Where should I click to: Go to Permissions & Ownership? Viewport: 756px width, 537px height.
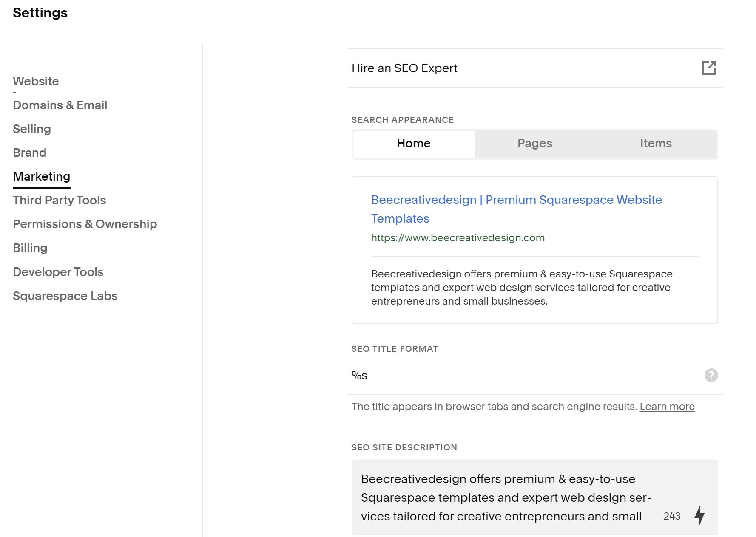[85, 224]
